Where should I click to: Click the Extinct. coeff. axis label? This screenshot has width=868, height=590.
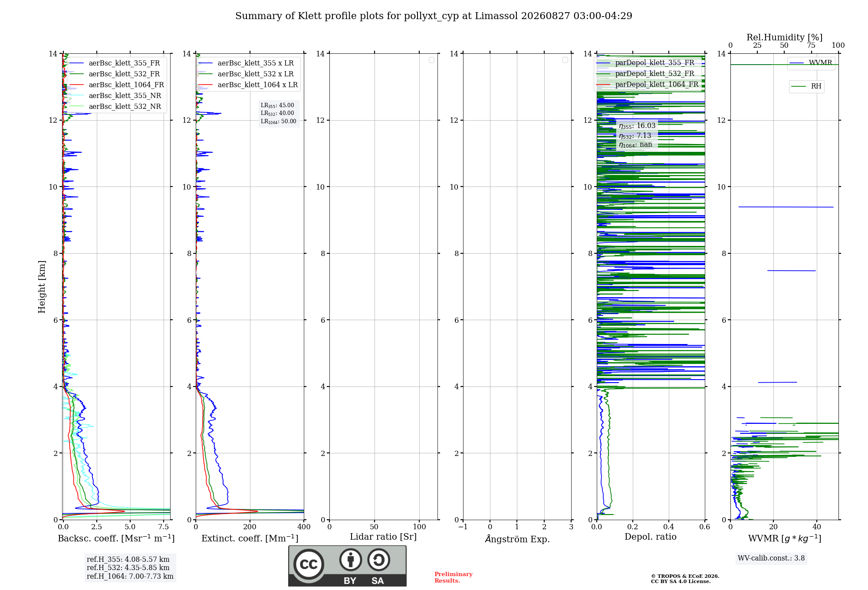click(x=250, y=538)
